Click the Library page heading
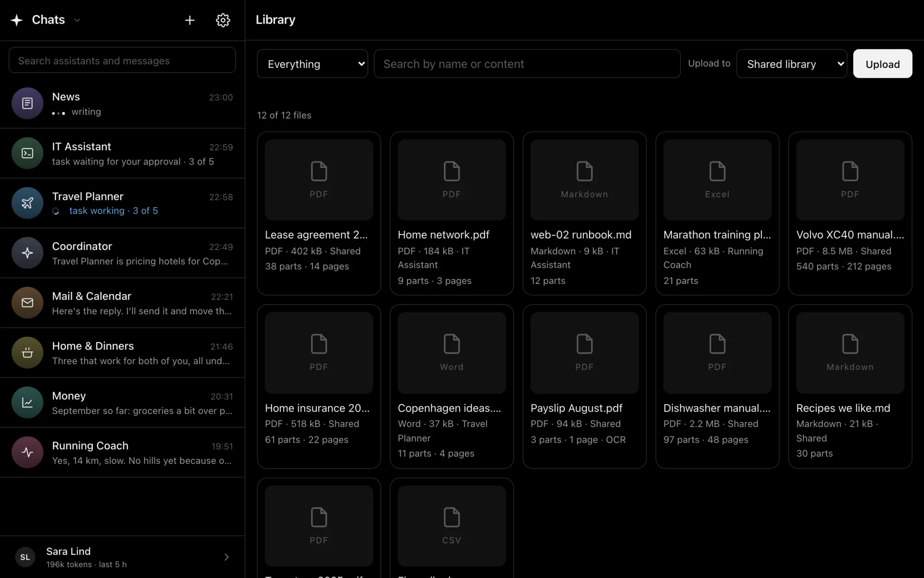This screenshot has width=924, height=578. pos(275,20)
